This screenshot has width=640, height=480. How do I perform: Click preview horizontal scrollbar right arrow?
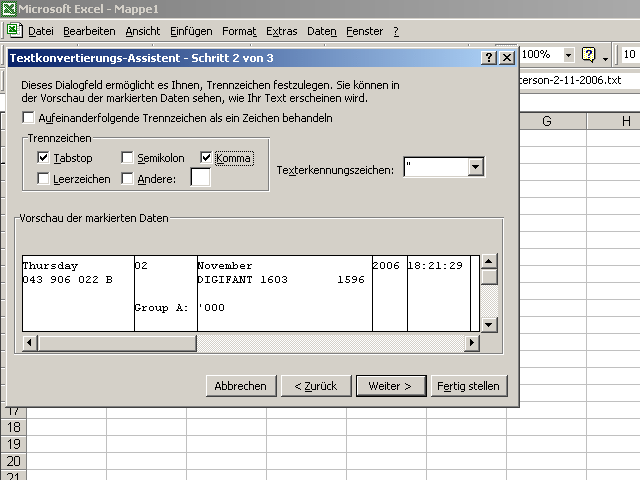472,342
